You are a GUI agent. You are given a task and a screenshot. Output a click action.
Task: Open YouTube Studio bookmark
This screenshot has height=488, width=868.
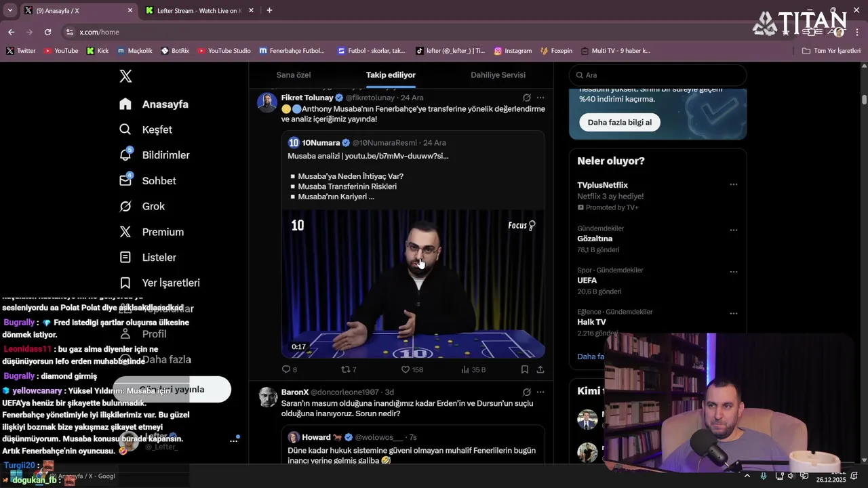coord(224,51)
